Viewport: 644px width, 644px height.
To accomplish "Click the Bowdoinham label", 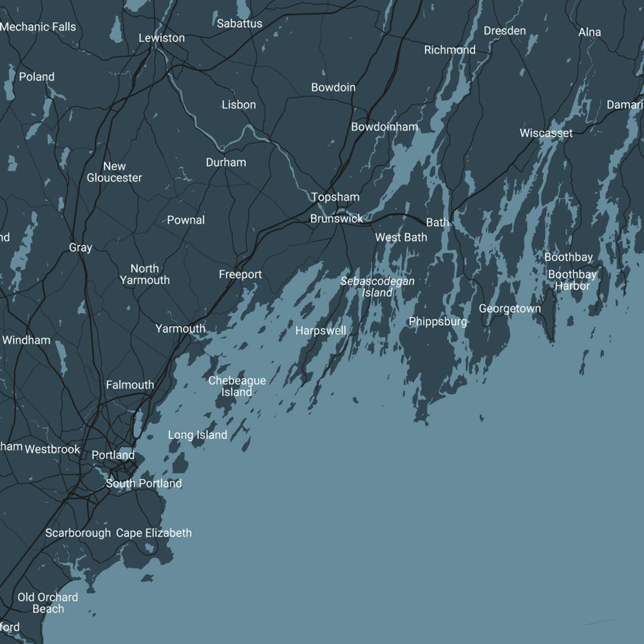I will click(x=384, y=127).
